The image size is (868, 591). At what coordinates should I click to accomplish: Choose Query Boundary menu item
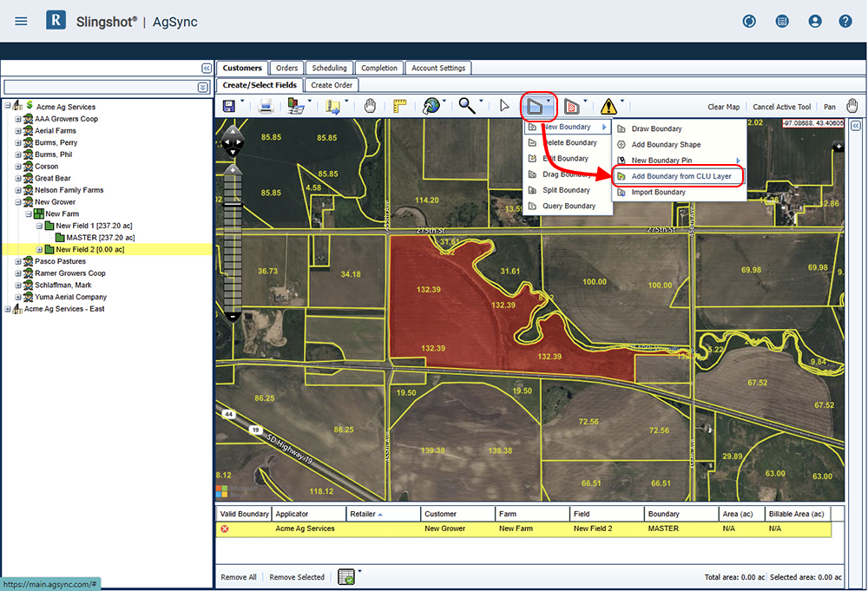coord(568,207)
